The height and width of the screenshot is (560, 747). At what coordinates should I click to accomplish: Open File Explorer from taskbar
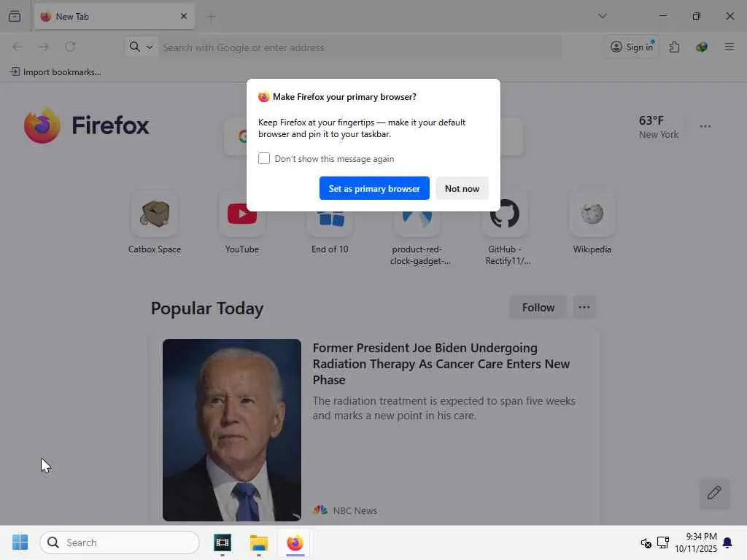pyautogui.click(x=259, y=542)
